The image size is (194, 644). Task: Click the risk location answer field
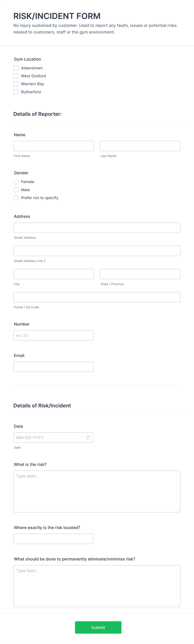53,538
